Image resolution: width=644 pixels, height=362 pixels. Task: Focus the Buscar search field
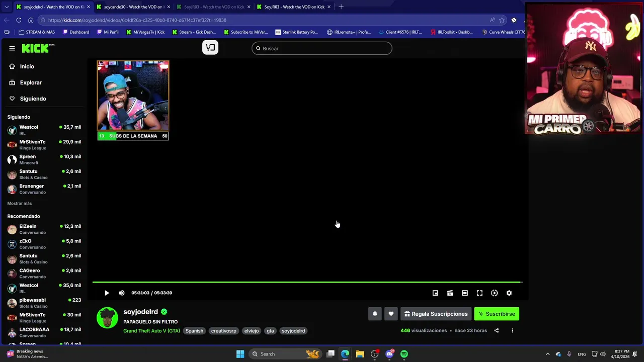click(x=322, y=48)
